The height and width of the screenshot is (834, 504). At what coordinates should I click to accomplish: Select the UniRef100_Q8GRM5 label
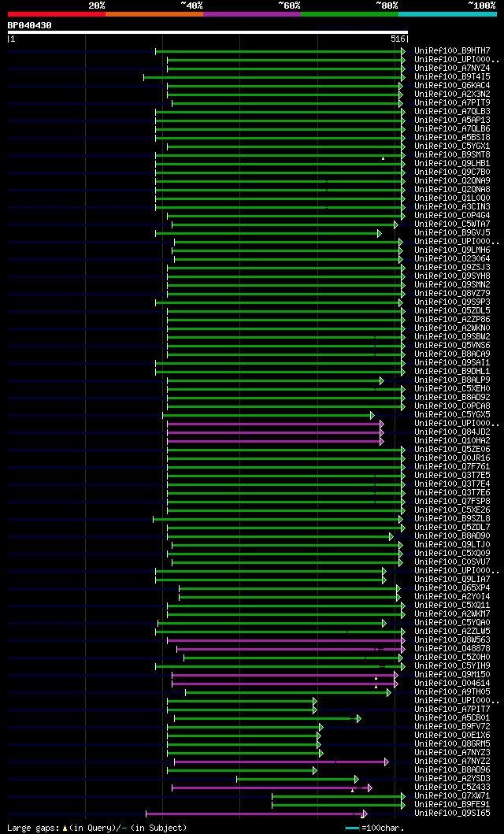(453, 744)
